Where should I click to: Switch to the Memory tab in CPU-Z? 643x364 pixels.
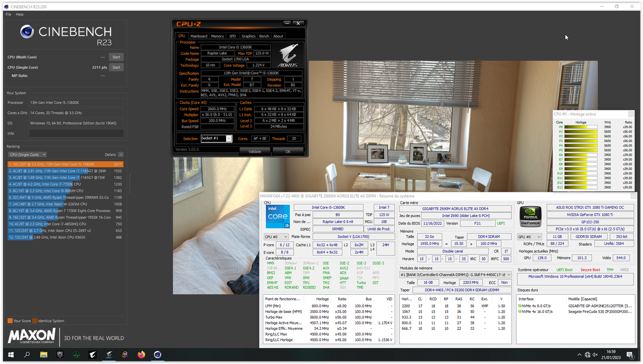218,36
